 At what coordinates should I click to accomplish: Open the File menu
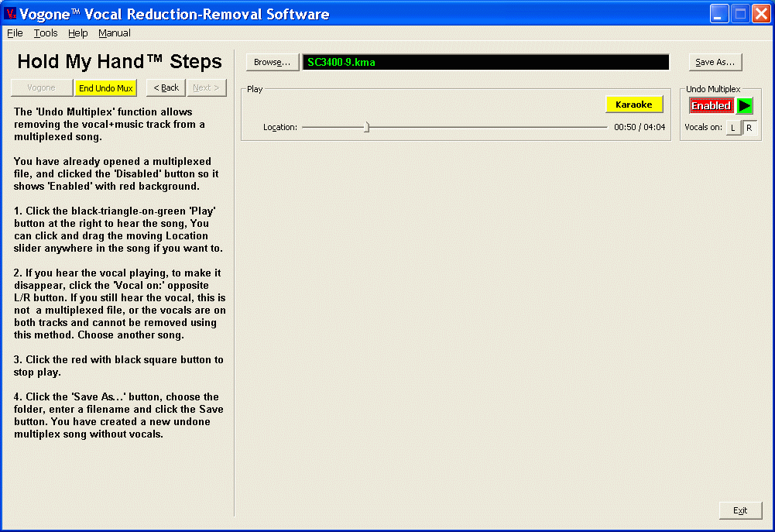click(15, 33)
